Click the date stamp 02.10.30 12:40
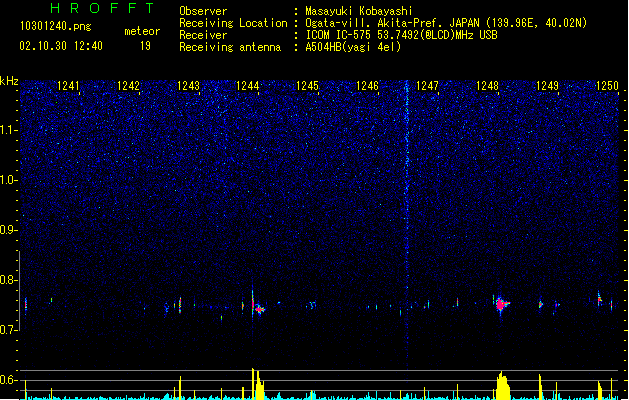Viewport: 629px width, 400px height. [x=61, y=46]
